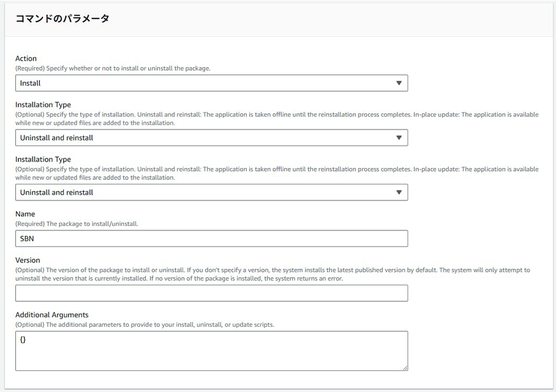Click inside the Additional Arguments text area
This screenshot has height=392, width=556.
click(x=211, y=351)
